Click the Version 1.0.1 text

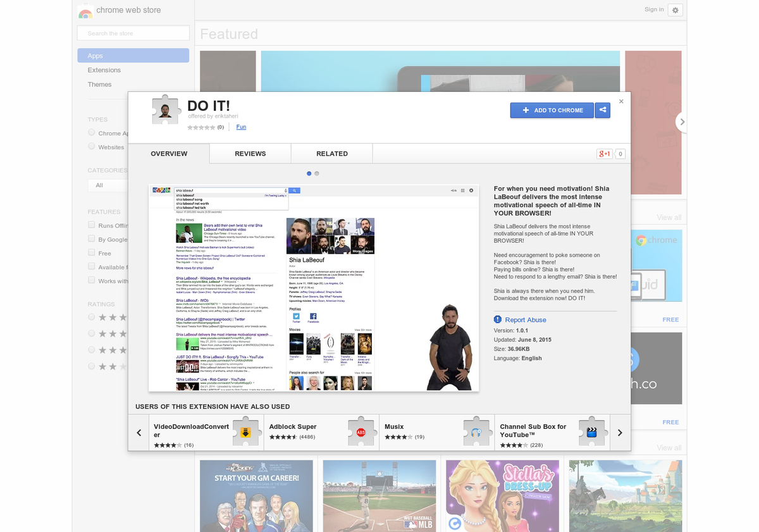(x=511, y=330)
